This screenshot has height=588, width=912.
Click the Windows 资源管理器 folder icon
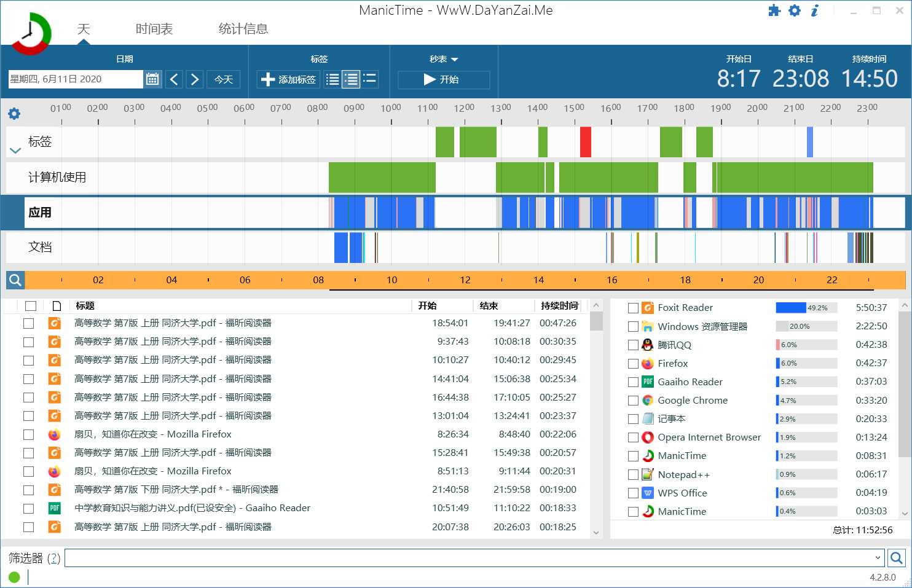[648, 326]
